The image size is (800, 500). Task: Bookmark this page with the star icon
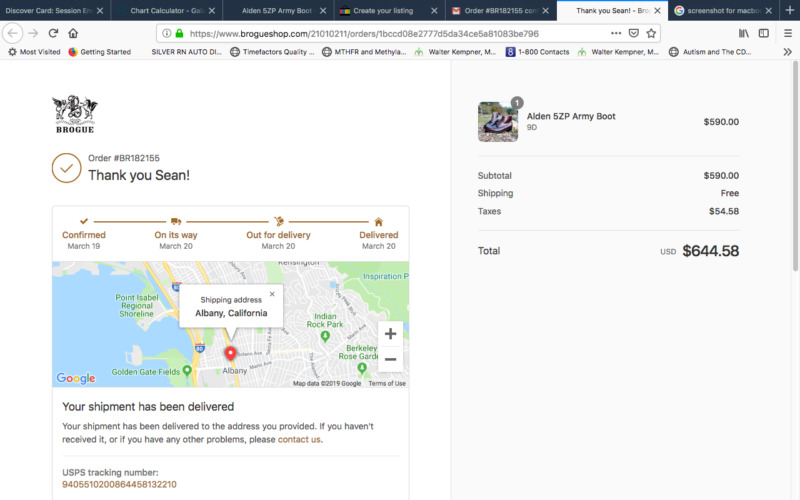[x=651, y=33]
